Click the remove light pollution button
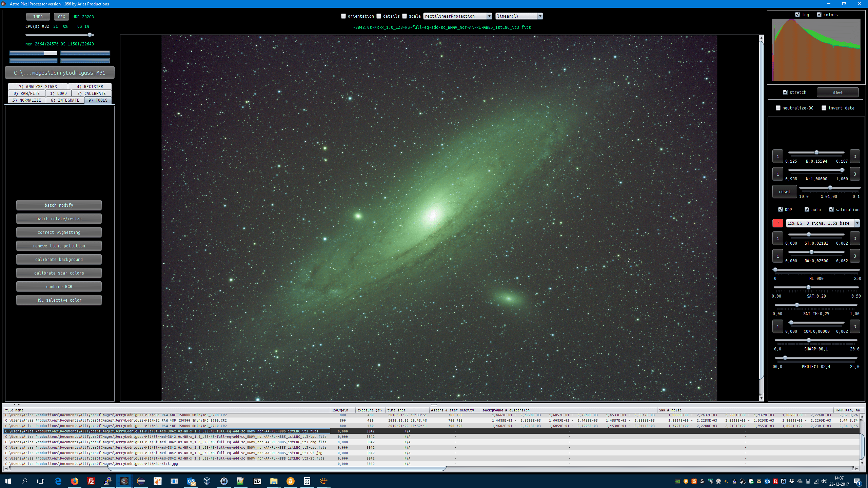The image size is (868, 488). tap(59, 246)
